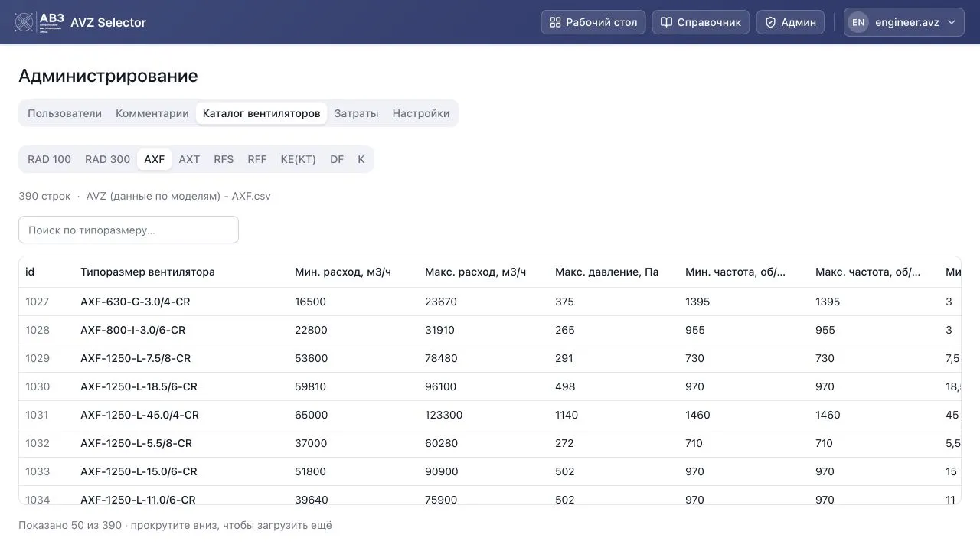Select the RFF series tab
Viewport: 980px width, 551px height.
click(x=257, y=159)
